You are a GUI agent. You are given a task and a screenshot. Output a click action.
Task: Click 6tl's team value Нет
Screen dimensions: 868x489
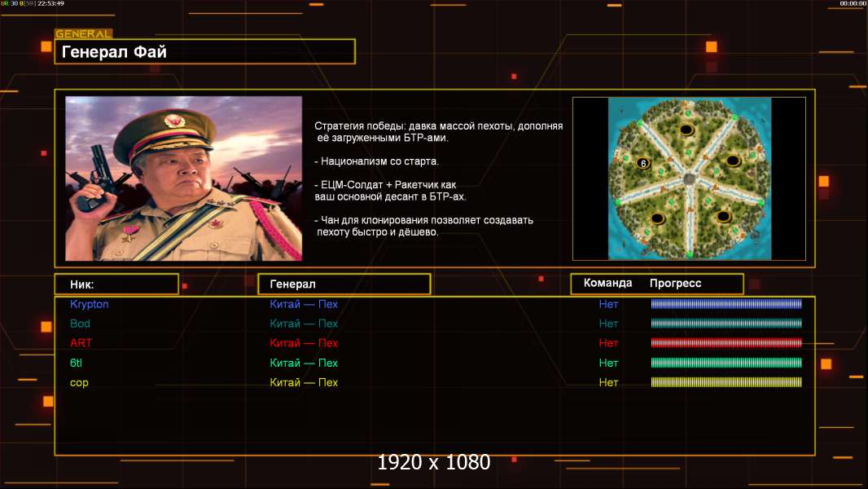click(608, 363)
